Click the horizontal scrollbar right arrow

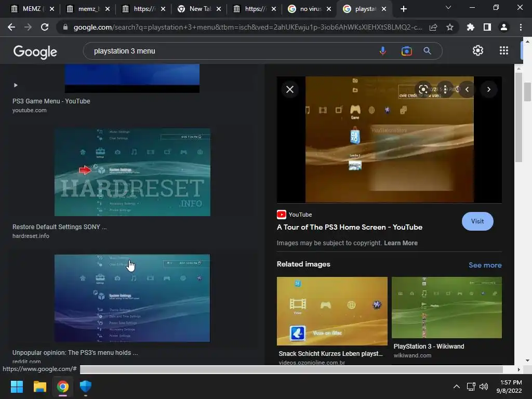[x=518, y=369]
